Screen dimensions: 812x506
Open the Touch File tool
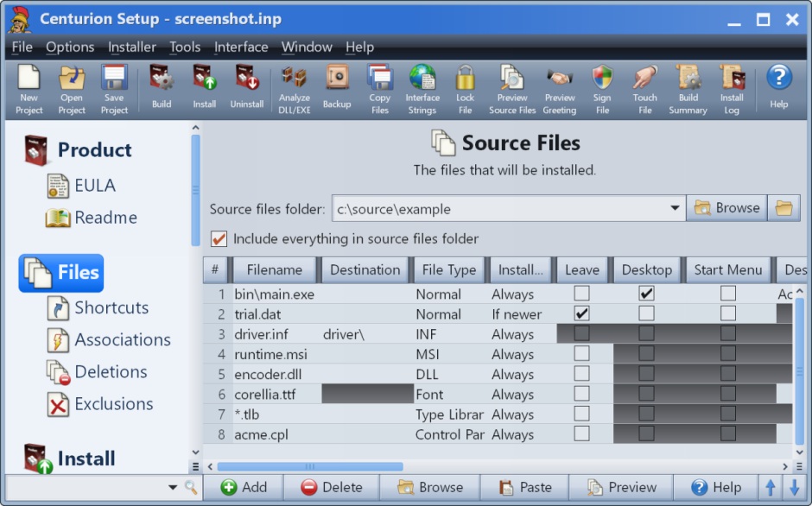[x=644, y=79]
